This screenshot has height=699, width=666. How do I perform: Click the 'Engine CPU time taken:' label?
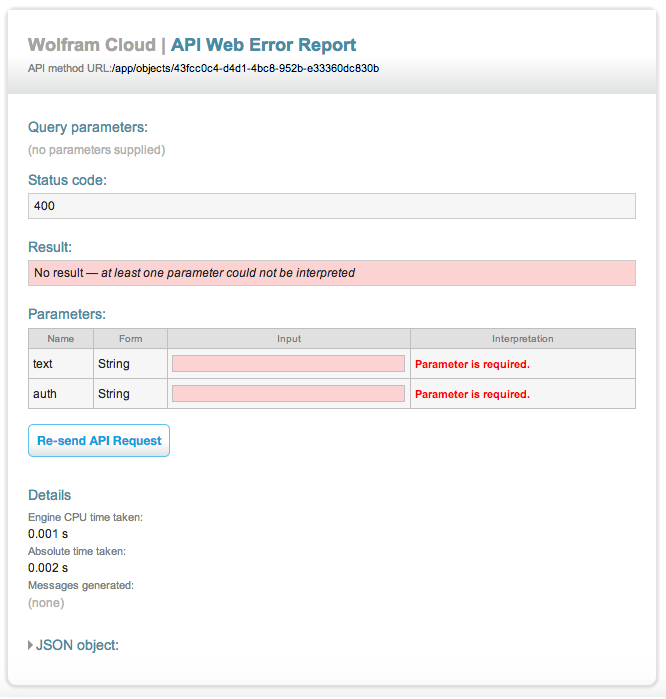86,517
